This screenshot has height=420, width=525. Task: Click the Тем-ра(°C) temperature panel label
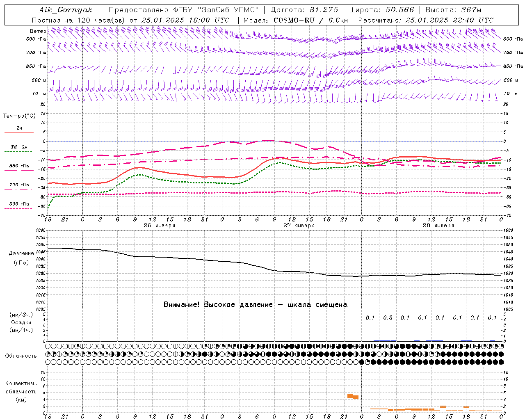[19, 116]
